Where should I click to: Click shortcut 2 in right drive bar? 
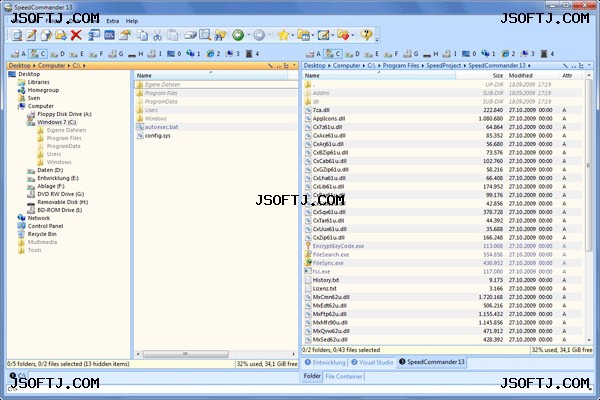(x=509, y=54)
